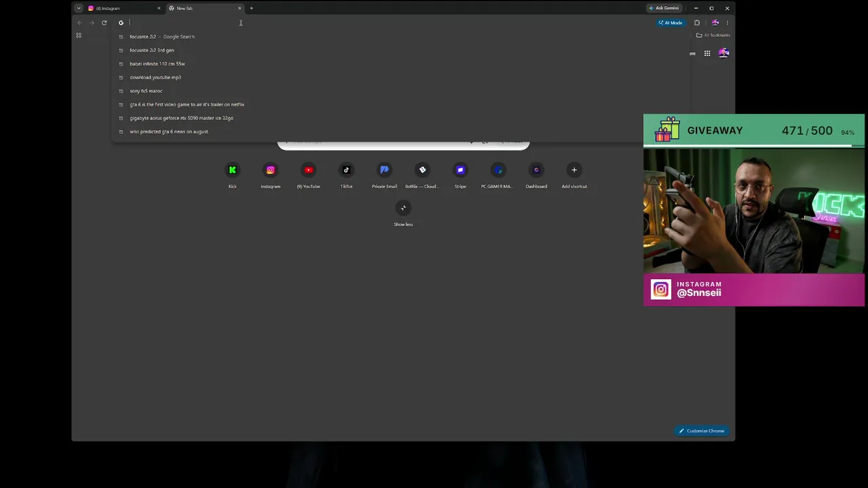
Task: Close the Instagram tab
Action: (x=159, y=8)
